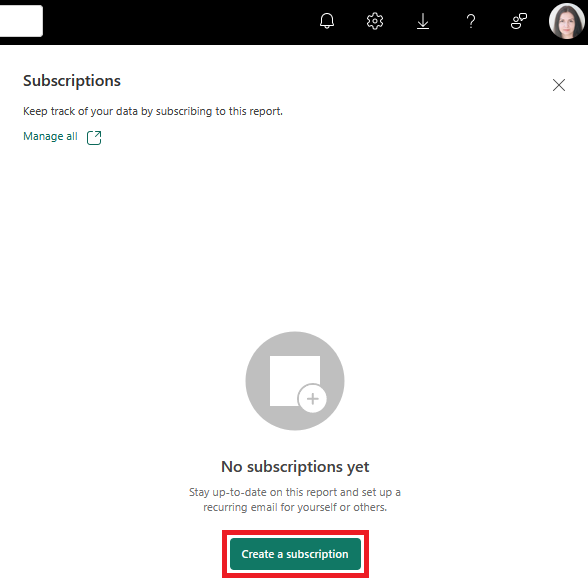Click the feedback people icon
Screen dimensions: 588x587
[x=519, y=21]
